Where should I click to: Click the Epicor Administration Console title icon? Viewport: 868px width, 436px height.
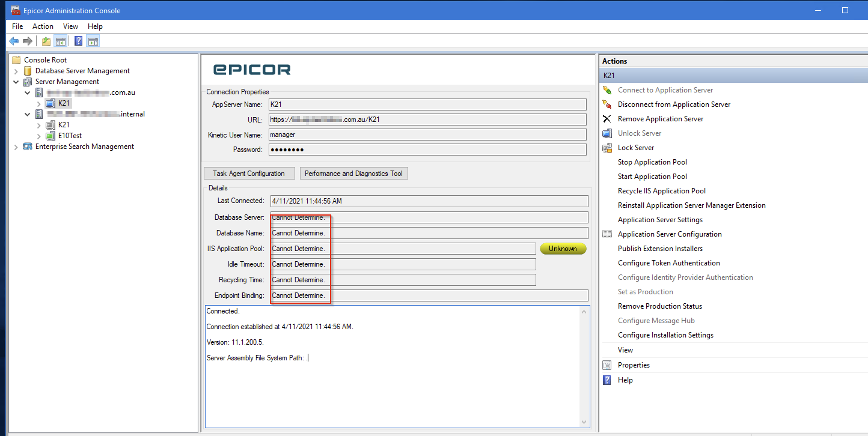(15, 10)
